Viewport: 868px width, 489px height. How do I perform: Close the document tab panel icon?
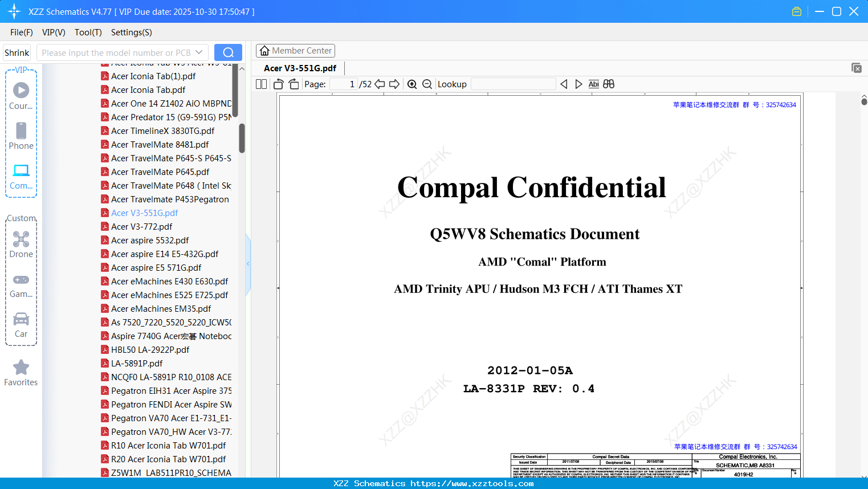[857, 68]
